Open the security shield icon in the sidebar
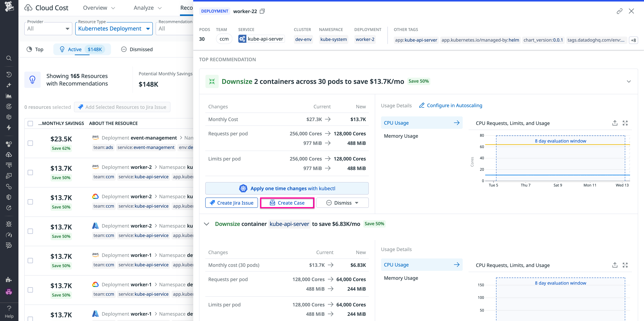The width and height of the screenshot is (644, 321). tap(9, 197)
